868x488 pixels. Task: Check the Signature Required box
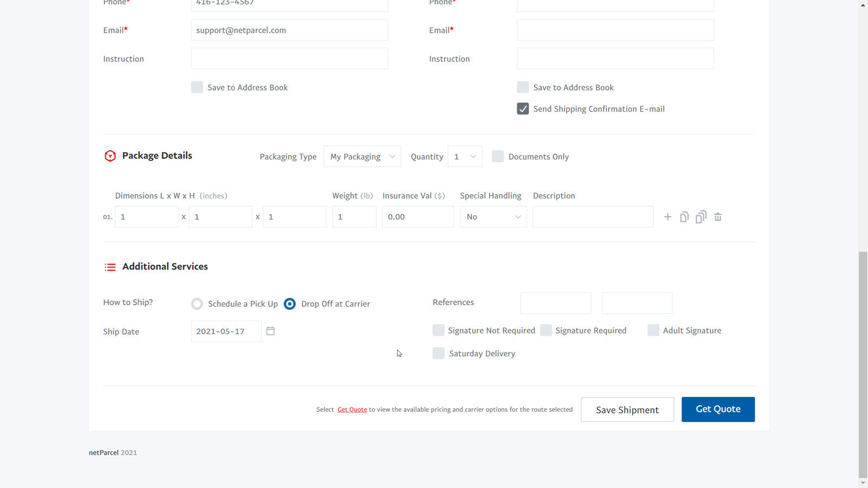click(x=546, y=330)
